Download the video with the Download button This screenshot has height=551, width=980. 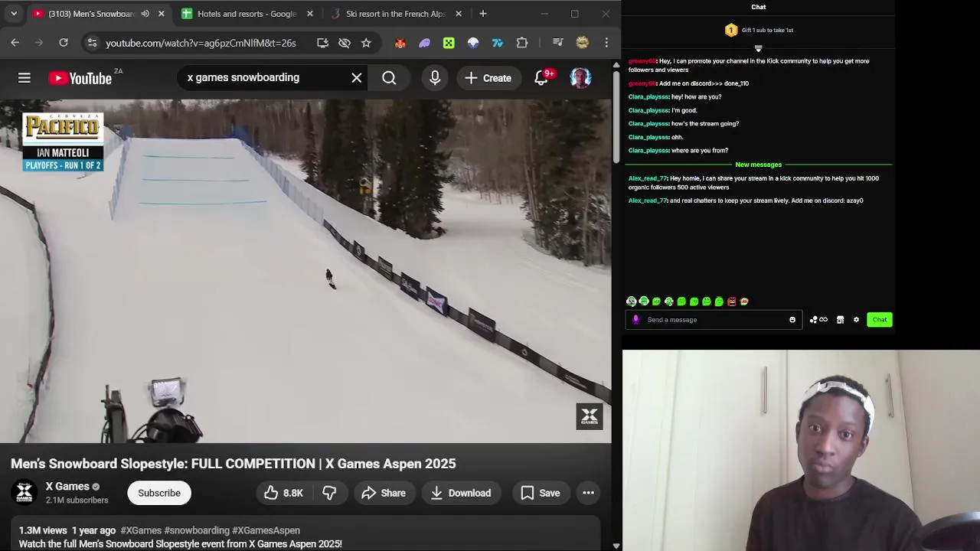[x=460, y=493]
